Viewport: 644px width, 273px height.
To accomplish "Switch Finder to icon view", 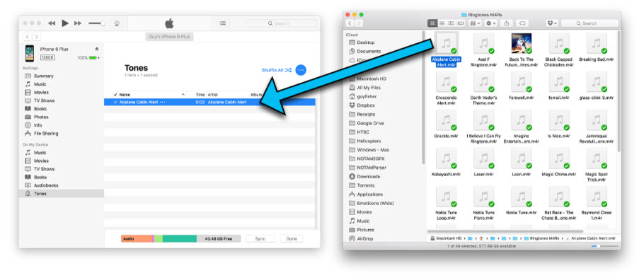I will [x=432, y=23].
